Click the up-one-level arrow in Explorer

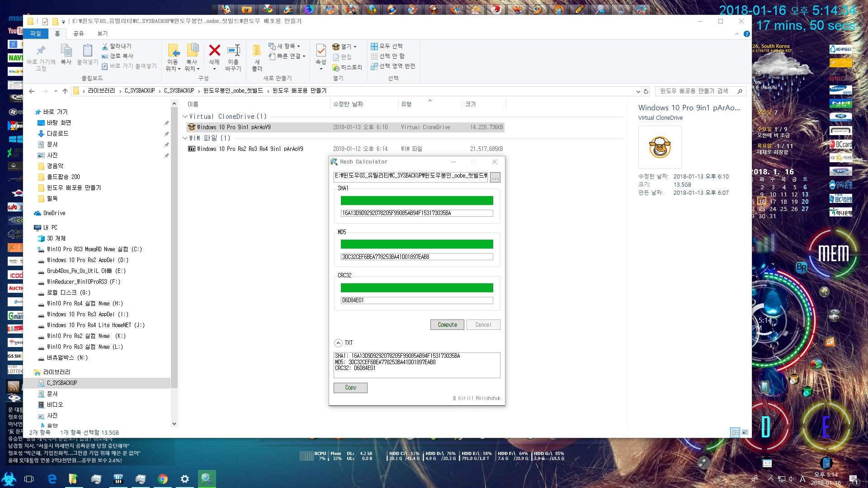(65, 91)
